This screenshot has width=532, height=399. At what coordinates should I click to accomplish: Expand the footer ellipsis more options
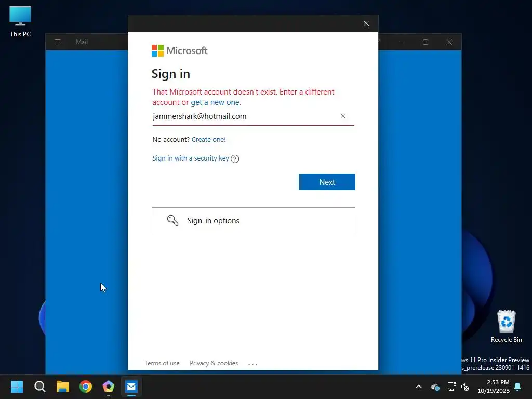click(253, 364)
